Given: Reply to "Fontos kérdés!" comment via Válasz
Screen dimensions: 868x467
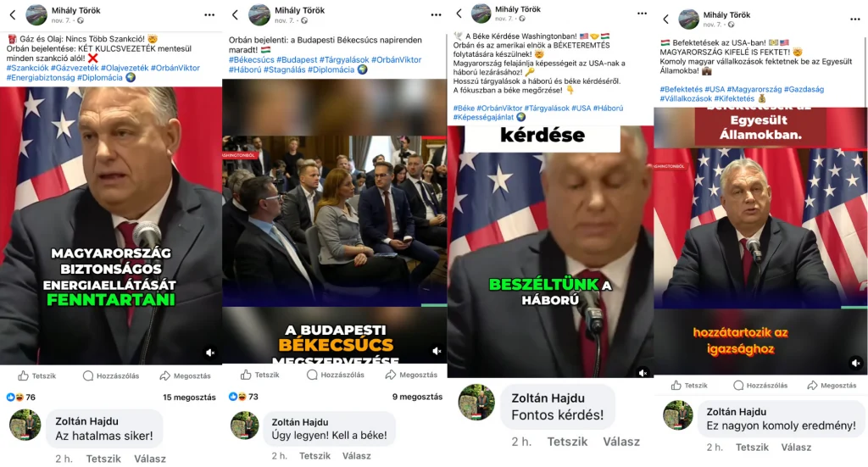Looking at the screenshot, I should pos(621,442).
